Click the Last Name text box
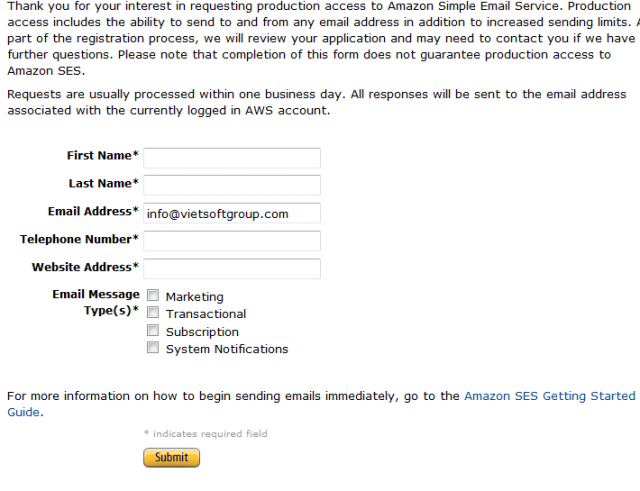640x491 pixels. click(232, 185)
